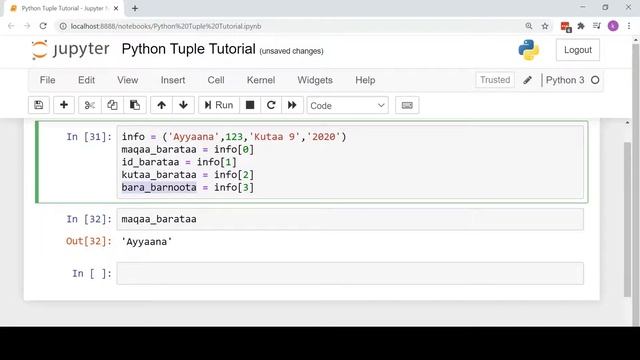Image resolution: width=640 pixels, height=360 pixels.
Task: Open the browser profile avatar
Action: pyautogui.click(x=613, y=26)
